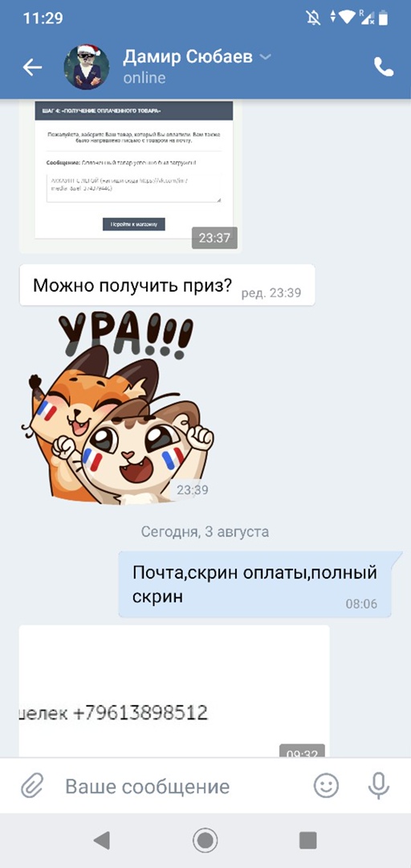This screenshot has height=868, width=411.
Task: Open the payment screenshot image at 23:37
Action: click(x=131, y=175)
